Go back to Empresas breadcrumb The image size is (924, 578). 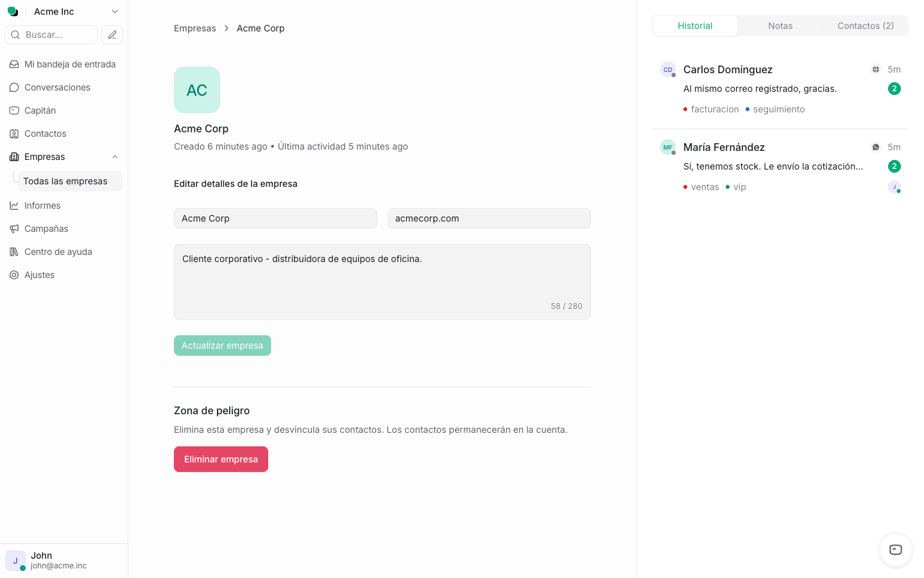click(195, 28)
